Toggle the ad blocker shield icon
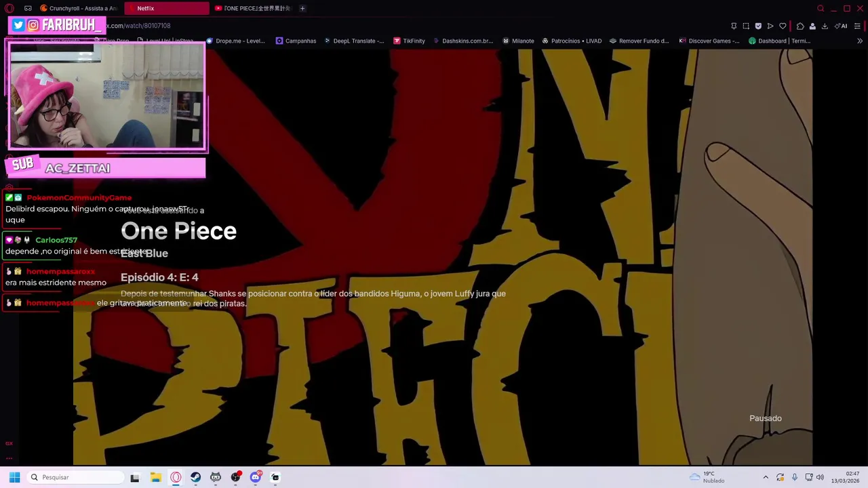This screenshot has width=868, height=488. coord(758,26)
